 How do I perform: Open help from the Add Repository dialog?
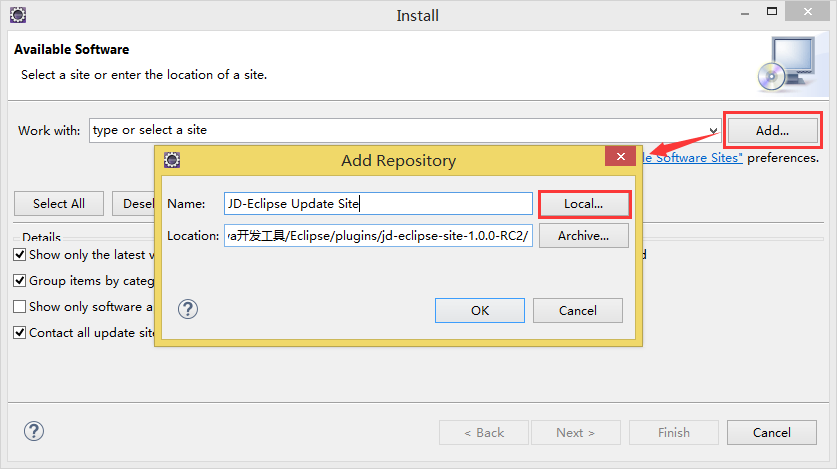(187, 309)
